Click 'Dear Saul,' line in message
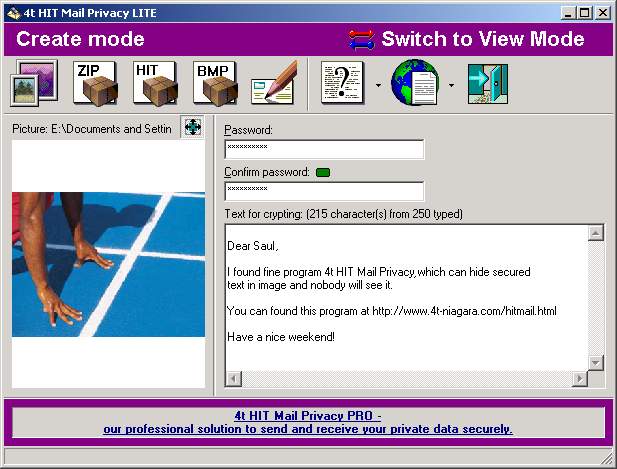This screenshot has height=469, width=617. pyautogui.click(x=253, y=246)
